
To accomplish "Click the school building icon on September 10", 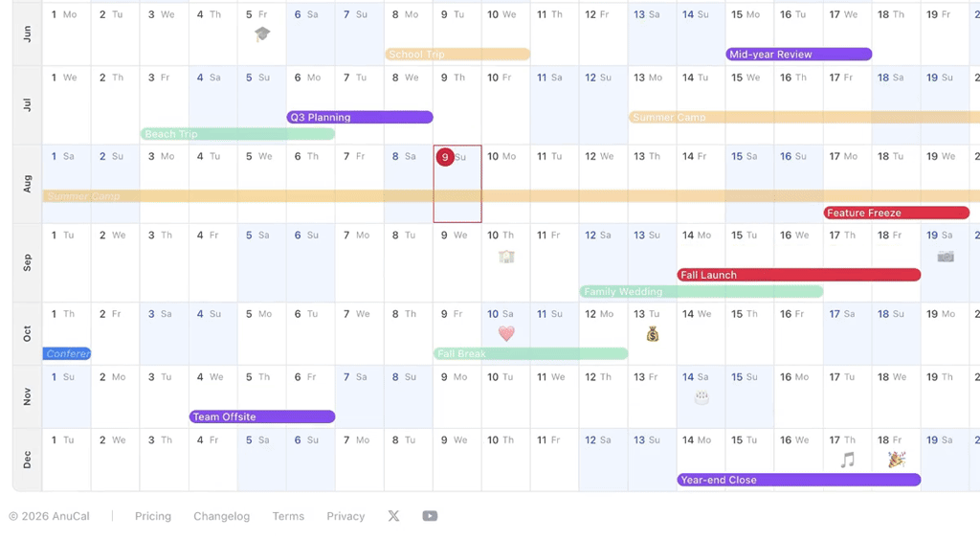I will click(x=506, y=257).
